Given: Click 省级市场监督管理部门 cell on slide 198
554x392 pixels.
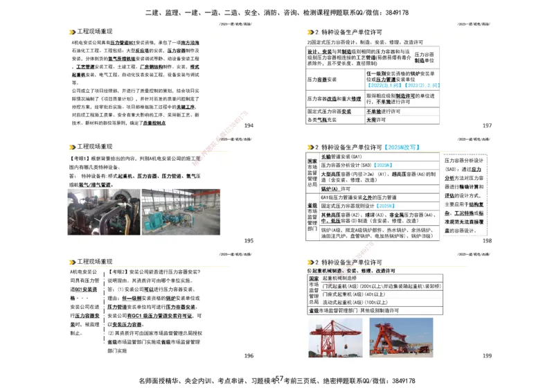Looking at the screenshot, I should (x=312, y=217).
